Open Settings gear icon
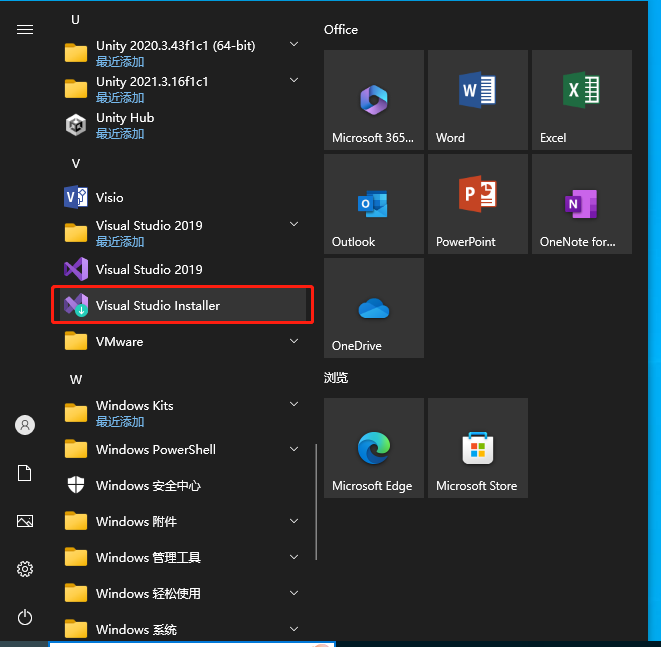 pos(25,569)
